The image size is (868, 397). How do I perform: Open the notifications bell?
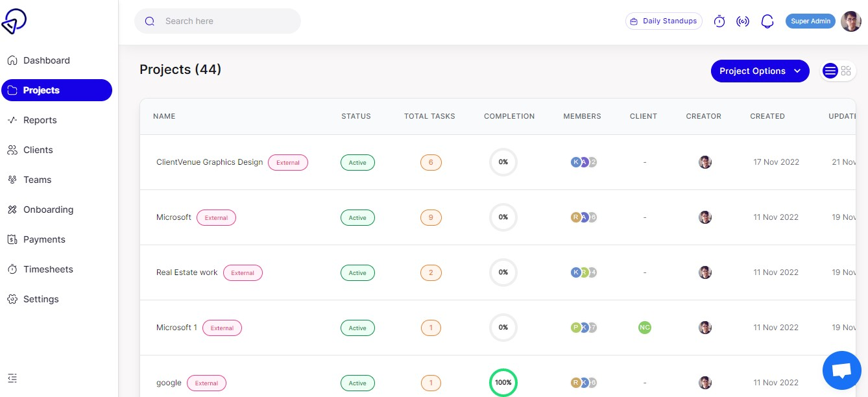[767, 21]
